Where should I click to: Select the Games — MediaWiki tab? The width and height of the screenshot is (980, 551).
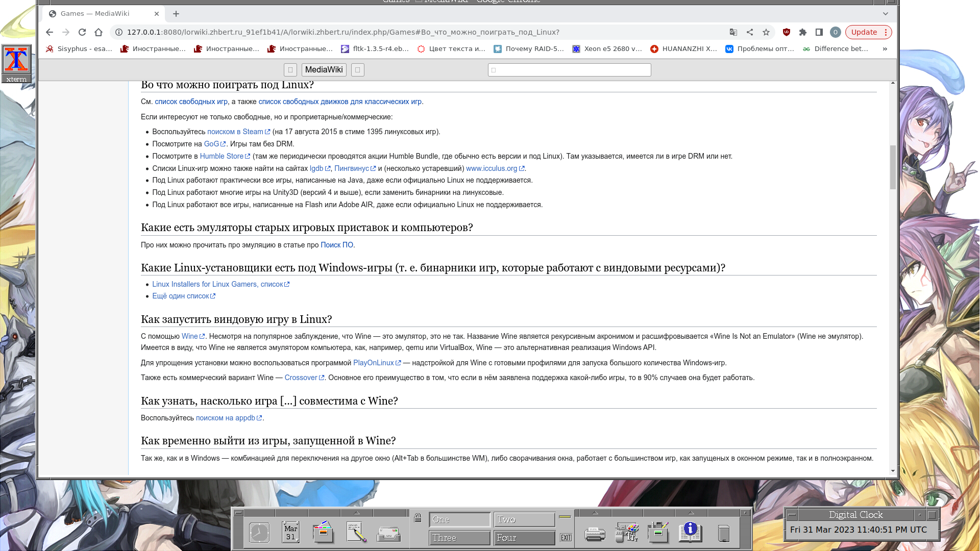[x=104, y=14]
